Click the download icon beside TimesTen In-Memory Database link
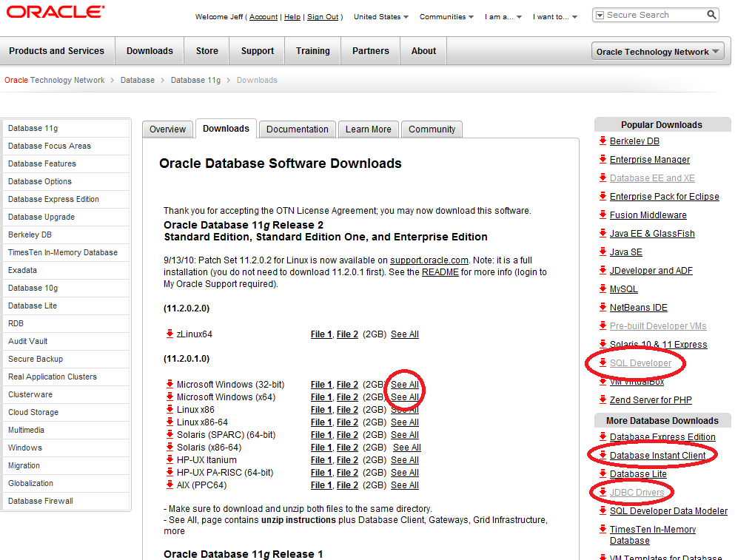 603,529
